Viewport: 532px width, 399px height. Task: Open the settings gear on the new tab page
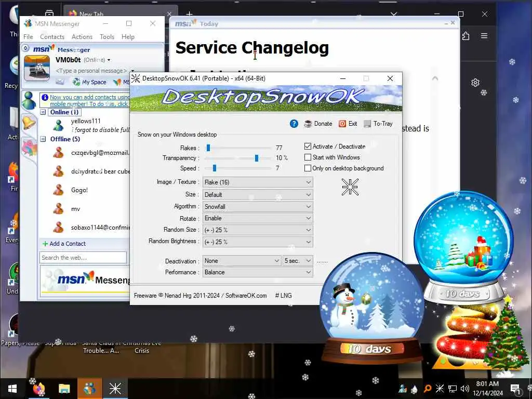(x=475, y=83)
